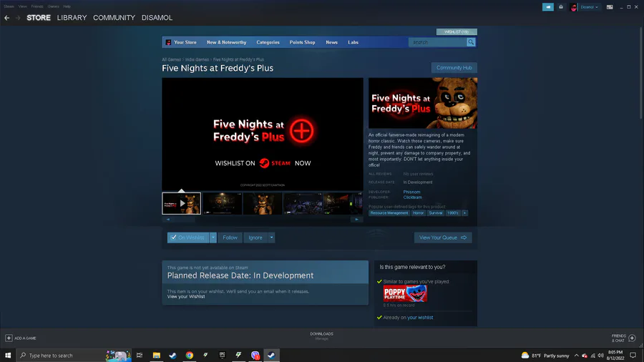Click the Disamol profile avatar
Screen dimensions: 644x362
(574, 7)
